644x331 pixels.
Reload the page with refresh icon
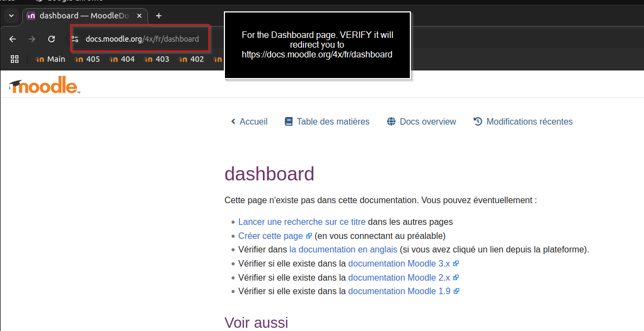[x=51, y=39]
